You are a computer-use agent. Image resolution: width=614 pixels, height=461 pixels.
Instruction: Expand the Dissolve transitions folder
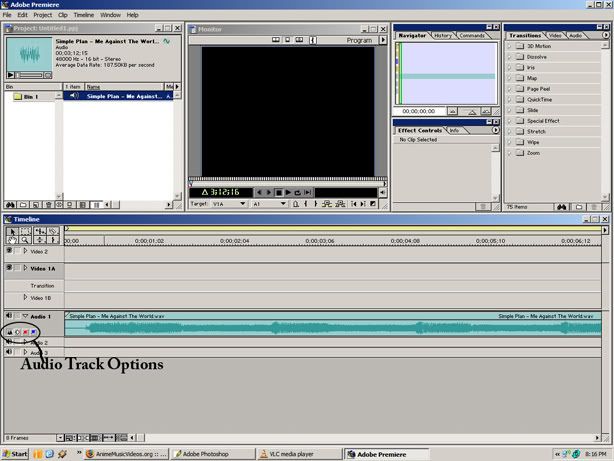pyautogui.click(x=509, y=57)
